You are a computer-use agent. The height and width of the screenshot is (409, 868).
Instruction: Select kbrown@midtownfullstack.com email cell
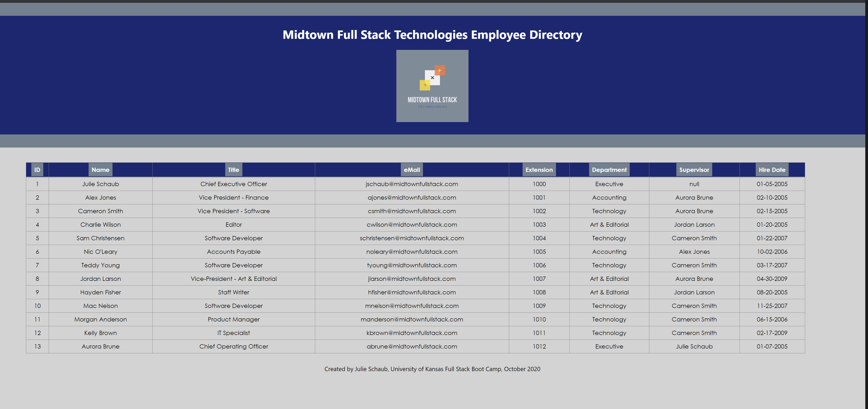click(411, 333)
